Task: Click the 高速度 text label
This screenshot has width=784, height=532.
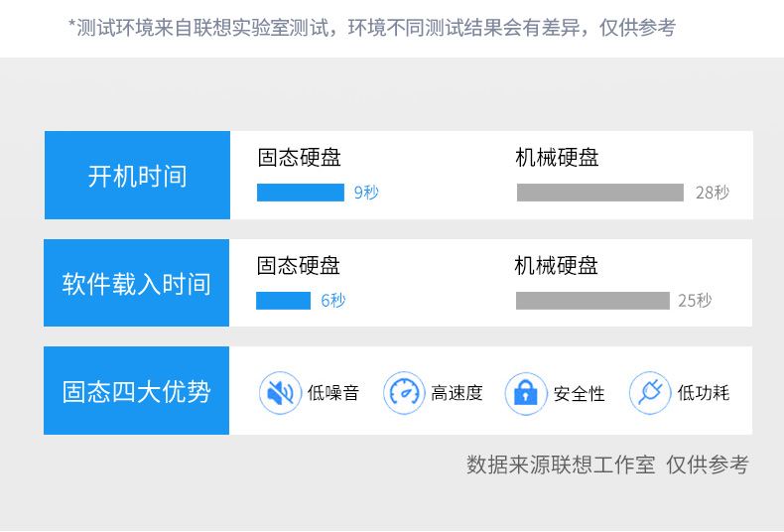Action: (457, 393)
